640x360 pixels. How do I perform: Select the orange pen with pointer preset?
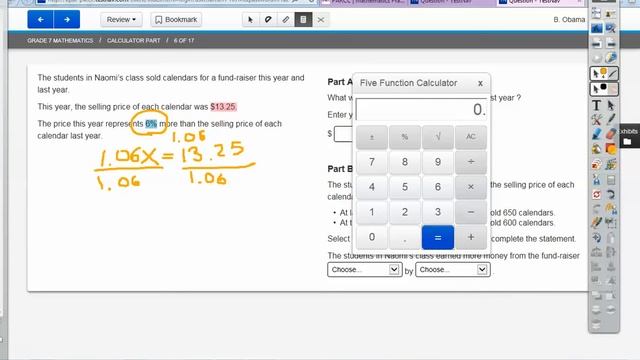point(604,73)
